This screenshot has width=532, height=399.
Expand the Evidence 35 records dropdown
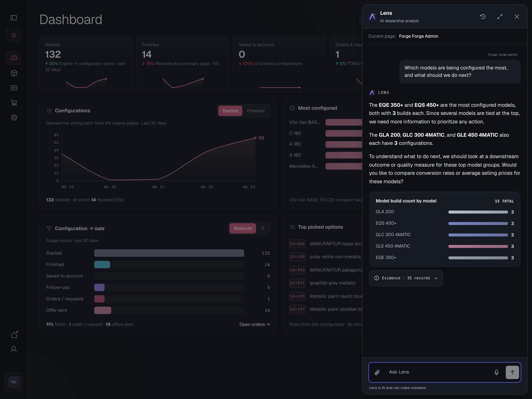coord(406,278)
